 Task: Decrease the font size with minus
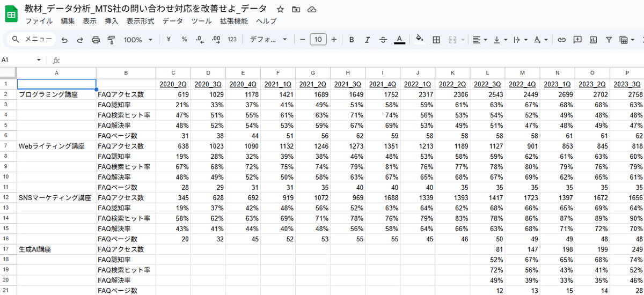click(303, 40)
